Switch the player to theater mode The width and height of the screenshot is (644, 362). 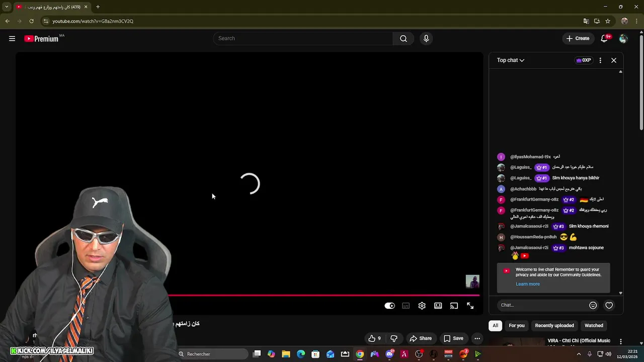point(438,306)
